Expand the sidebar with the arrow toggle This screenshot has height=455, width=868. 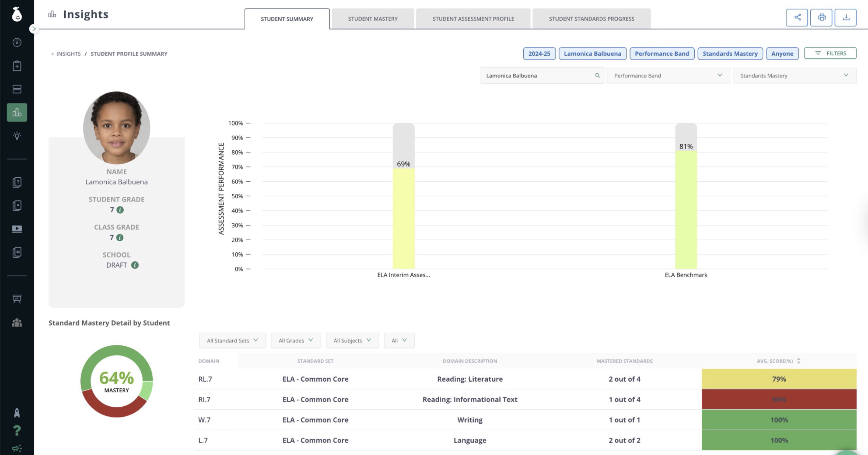coord(33,29)
